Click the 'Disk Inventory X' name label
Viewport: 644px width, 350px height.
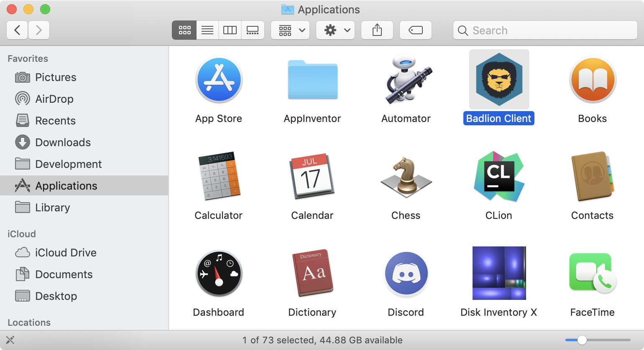(x=499, y=312)
